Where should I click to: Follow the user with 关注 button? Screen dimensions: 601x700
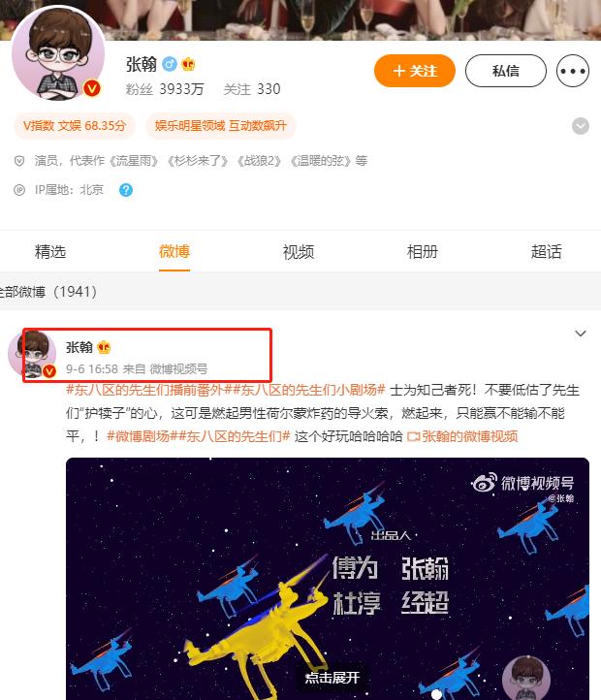click(x=415, y=71)
